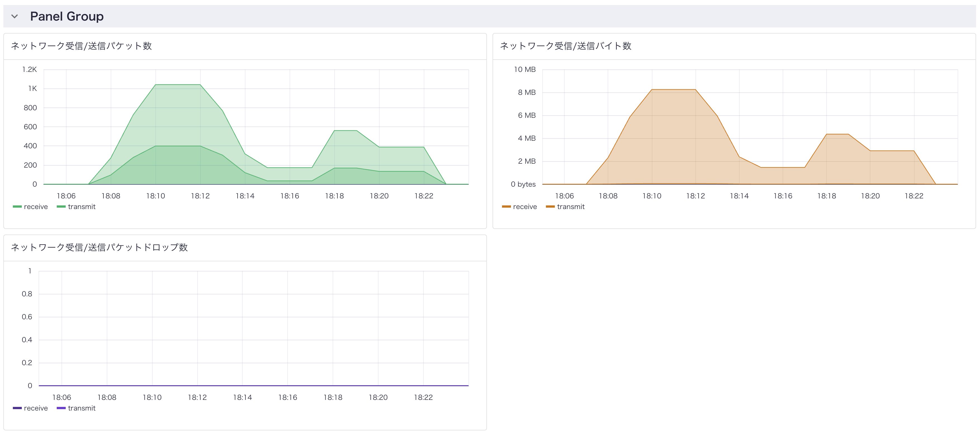980x436 pixels.
Task: Click 18:14 tick on packet drop chart
Action: pyautogui.click(x=242, y=397)
